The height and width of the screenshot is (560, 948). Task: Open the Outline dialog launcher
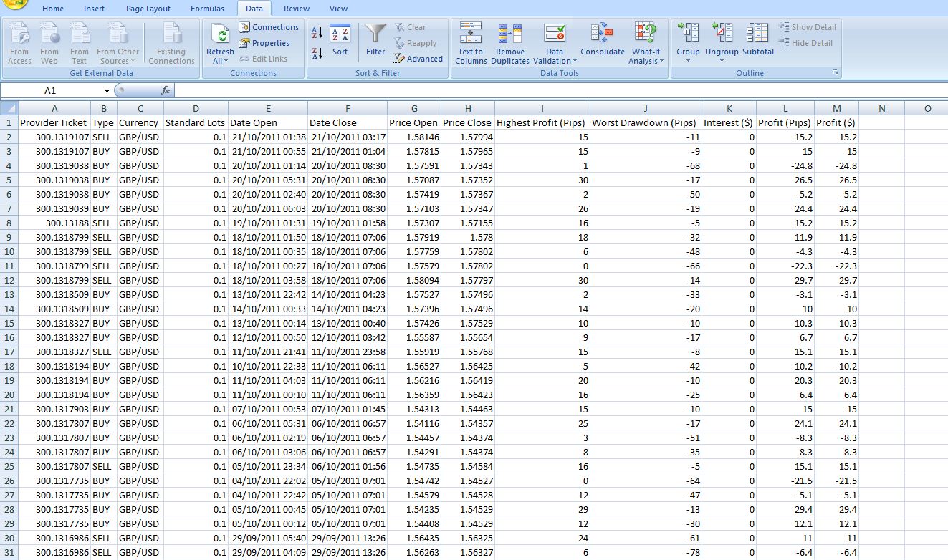(x=836, y=73)
